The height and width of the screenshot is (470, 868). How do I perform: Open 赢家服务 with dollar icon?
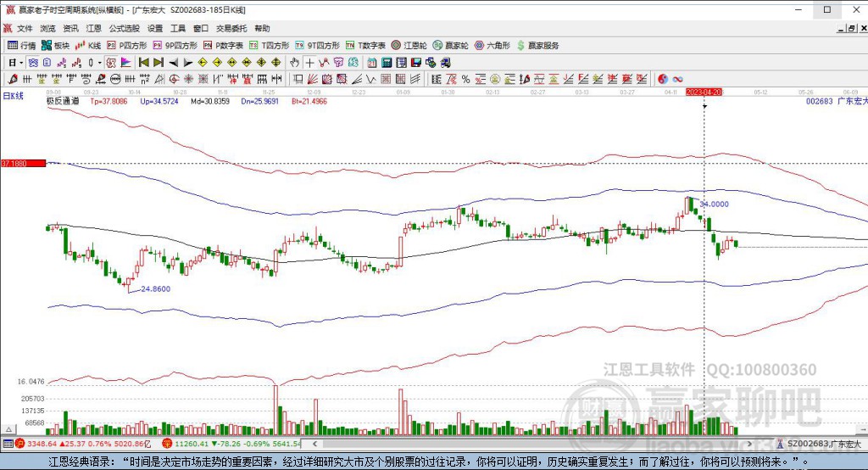click(x=537, y=46)
